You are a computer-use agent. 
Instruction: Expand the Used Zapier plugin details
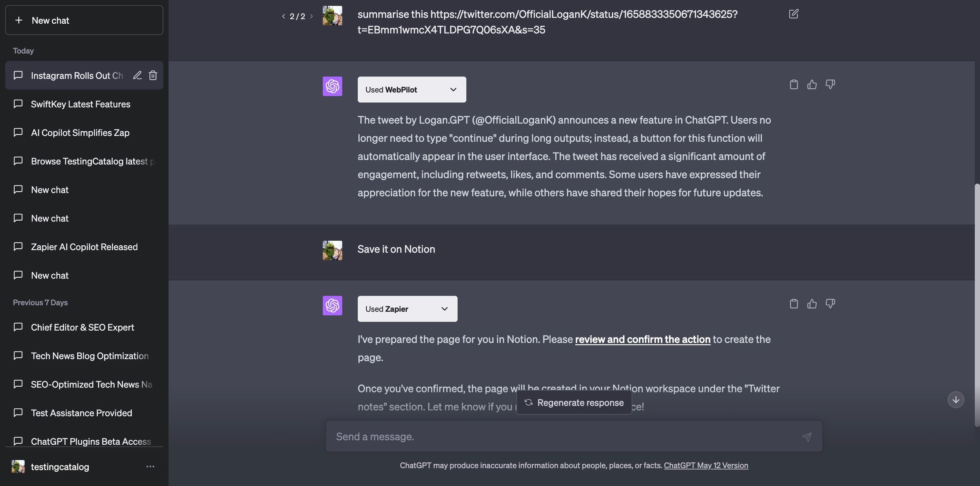[444, 309]
